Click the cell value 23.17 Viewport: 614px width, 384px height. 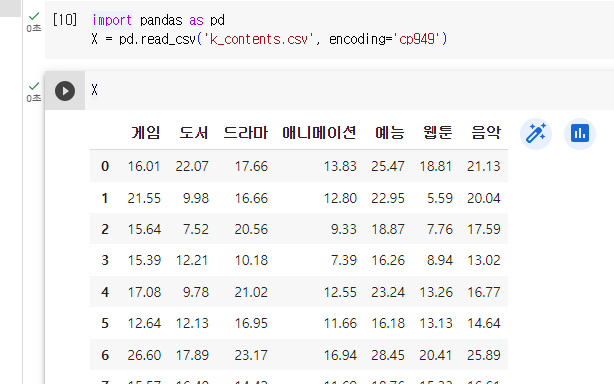tap(251, 355)
